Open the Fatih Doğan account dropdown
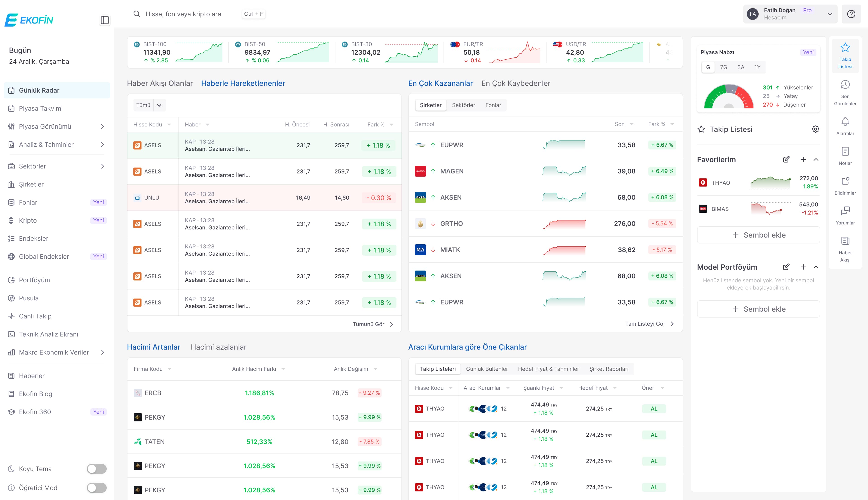 pos(790,14)
